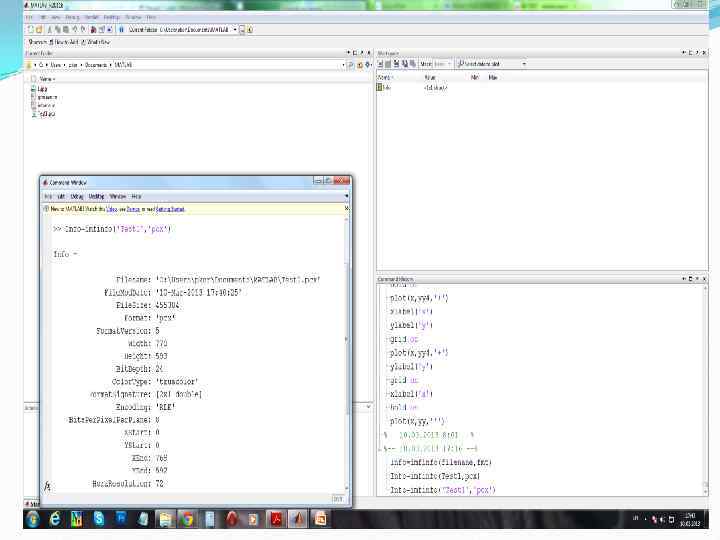Open Help menu in main MATLAB window

click(151, 17)
